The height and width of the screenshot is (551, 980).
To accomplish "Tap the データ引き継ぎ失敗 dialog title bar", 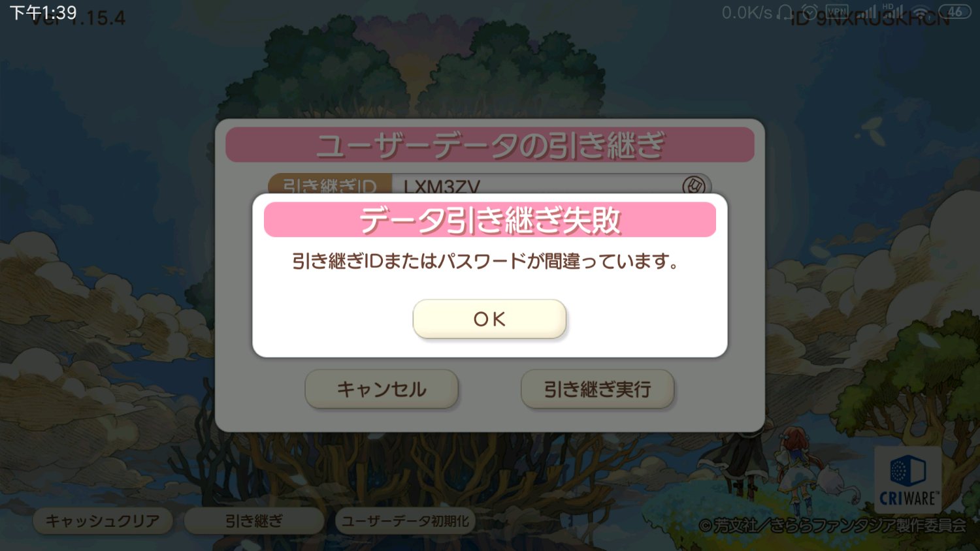I will (x=490, y=219).
